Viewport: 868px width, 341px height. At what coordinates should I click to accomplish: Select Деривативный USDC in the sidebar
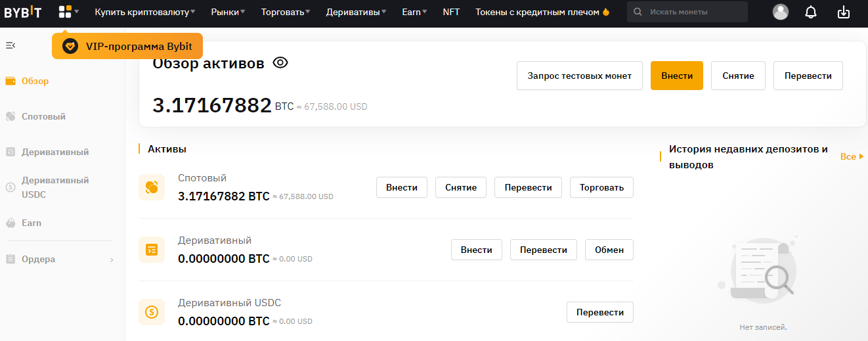[55, 187]
